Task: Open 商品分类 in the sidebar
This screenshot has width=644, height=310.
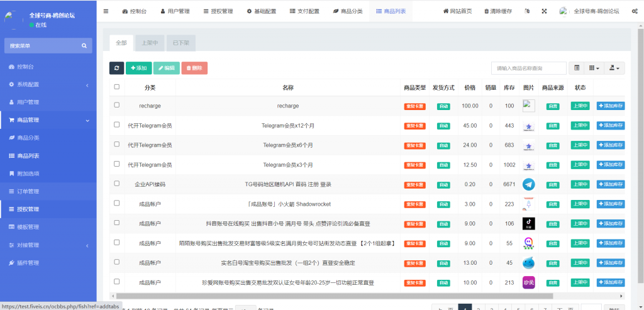Action: (x=48, y=138)
